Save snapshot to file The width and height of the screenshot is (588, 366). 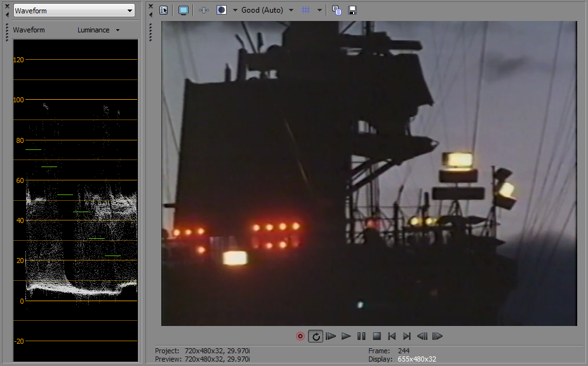[352, 10]
